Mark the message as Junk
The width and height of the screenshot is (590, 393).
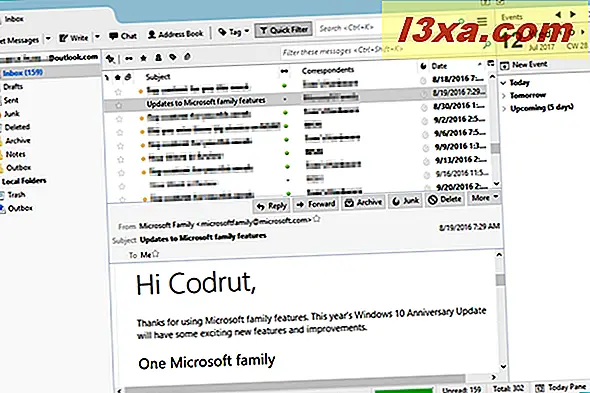point(405,201)
